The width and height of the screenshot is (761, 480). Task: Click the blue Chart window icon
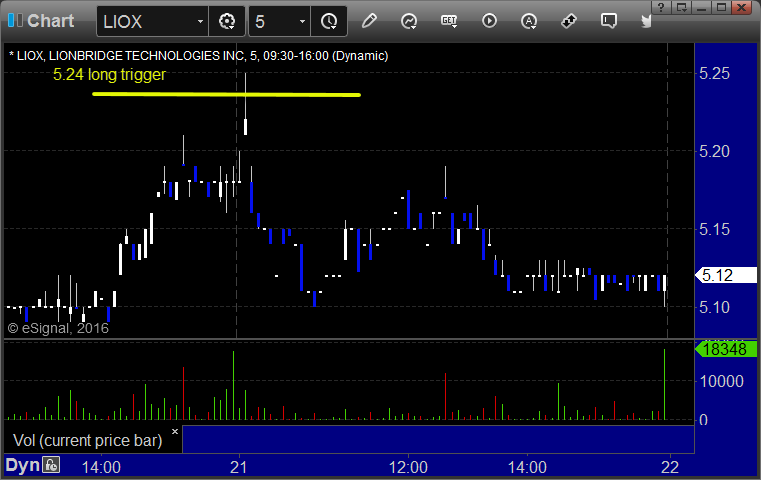[15, 20]
